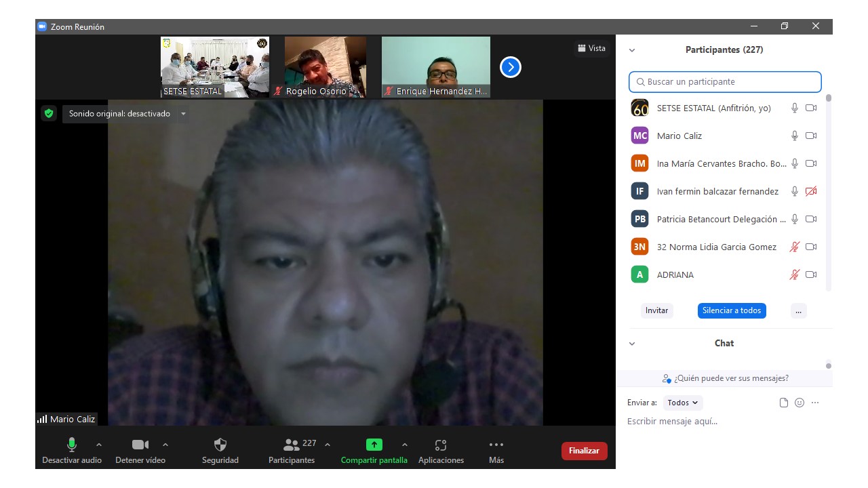Click the Zoom Reunión title bar icon
The image size is (868, 488).
[42, 26]
